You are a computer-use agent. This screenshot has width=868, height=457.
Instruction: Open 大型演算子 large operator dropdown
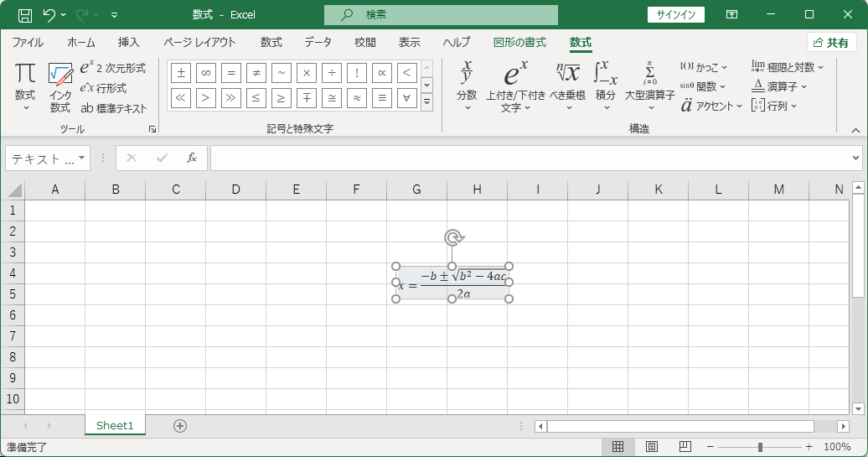click(x=650, y=86)
